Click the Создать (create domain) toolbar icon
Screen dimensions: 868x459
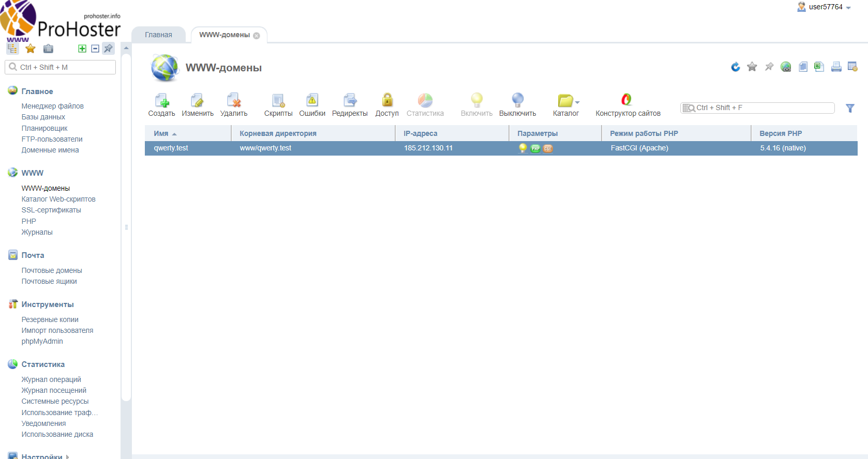point(161,101)
